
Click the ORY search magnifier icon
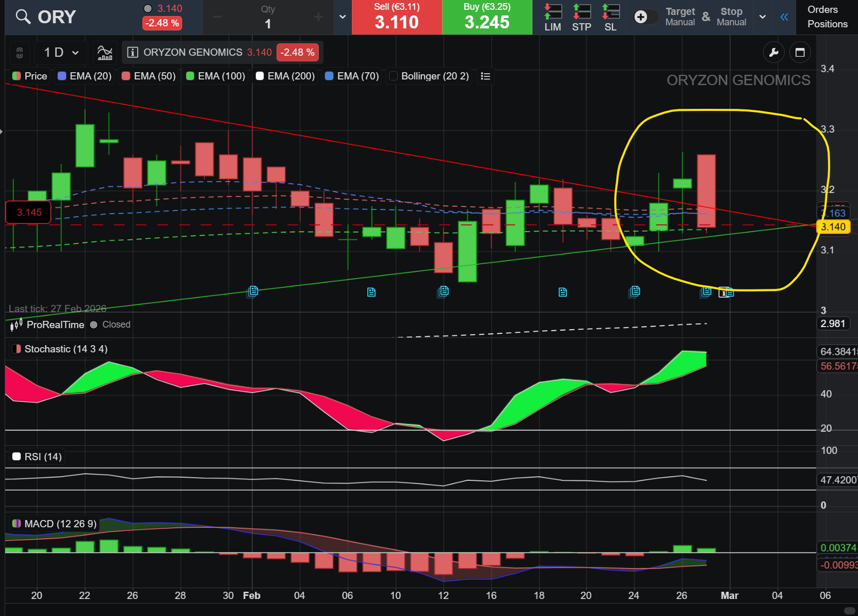pos(23,17)
